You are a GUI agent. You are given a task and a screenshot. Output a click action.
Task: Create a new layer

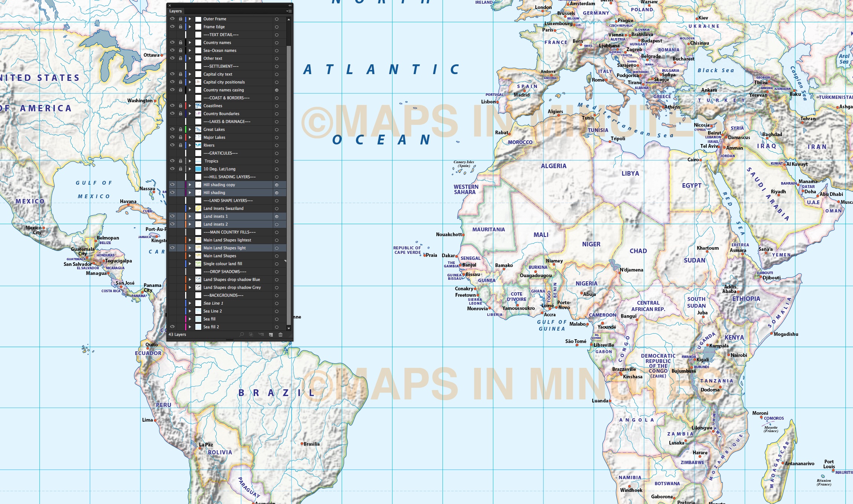pos(271,334)
